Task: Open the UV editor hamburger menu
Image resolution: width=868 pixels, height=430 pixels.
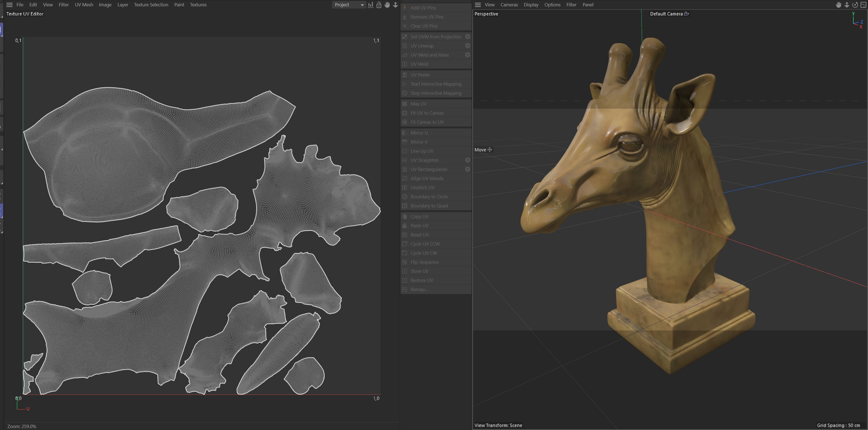Action: click(x=9, y=5)
